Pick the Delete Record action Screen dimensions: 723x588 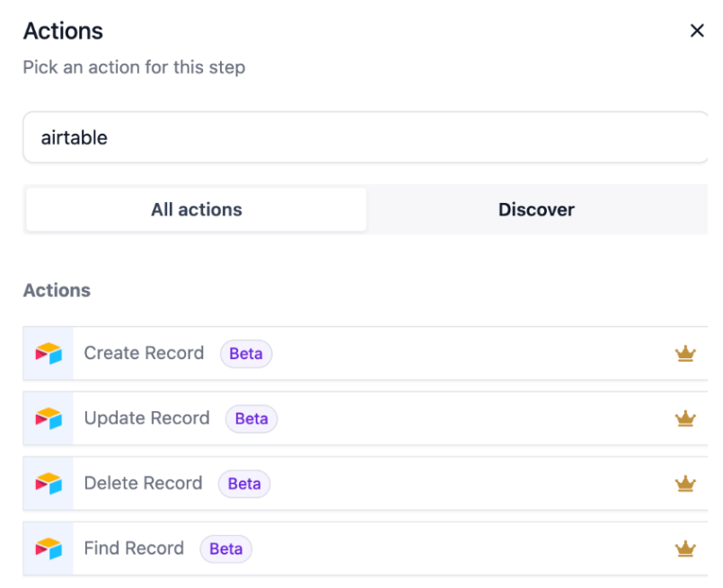click(143, 484)
